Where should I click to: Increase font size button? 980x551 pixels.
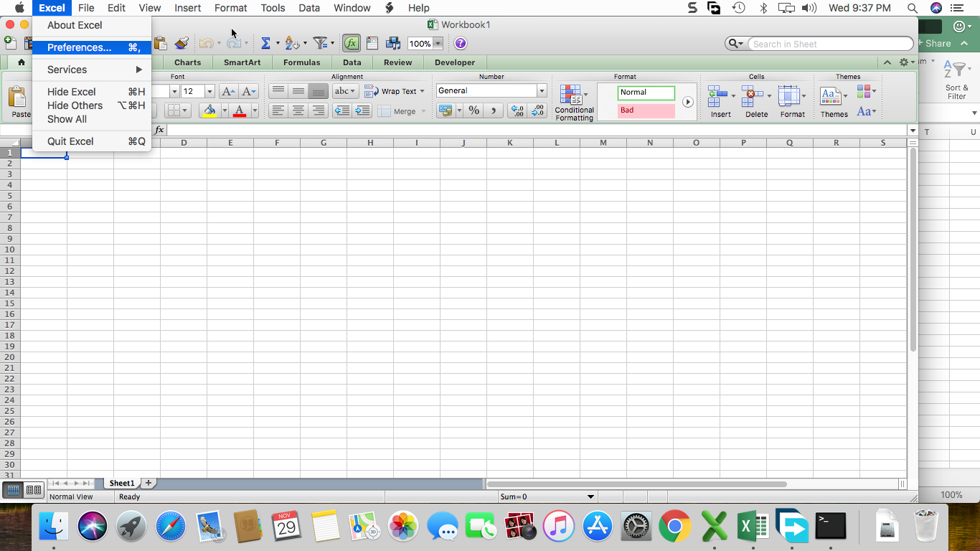click(228, 91)
